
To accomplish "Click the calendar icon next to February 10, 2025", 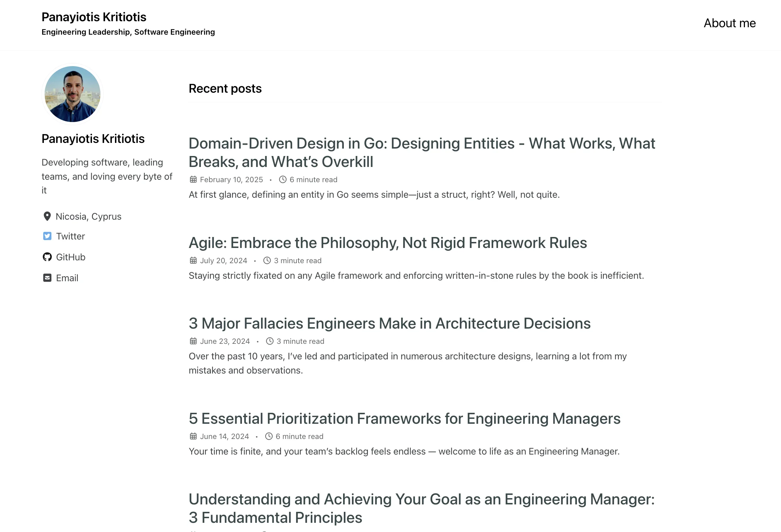I will [193, 180].
